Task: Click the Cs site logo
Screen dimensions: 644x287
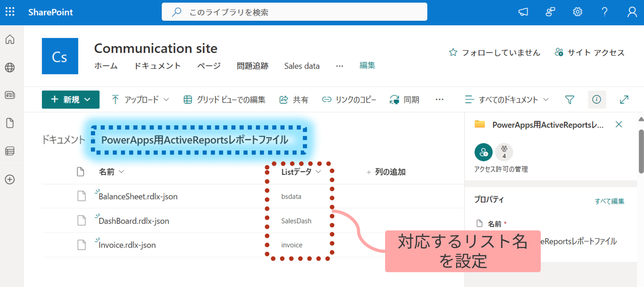Action: coord(60,56)
